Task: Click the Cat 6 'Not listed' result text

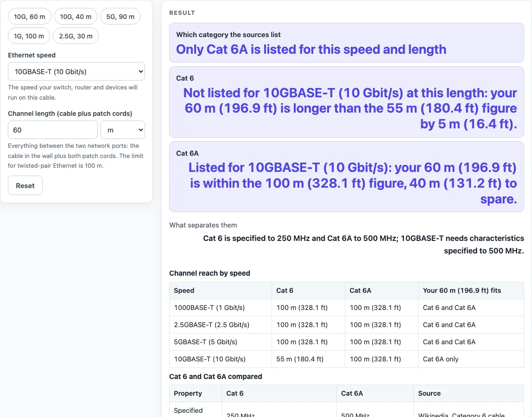Action: coord(350,108)
